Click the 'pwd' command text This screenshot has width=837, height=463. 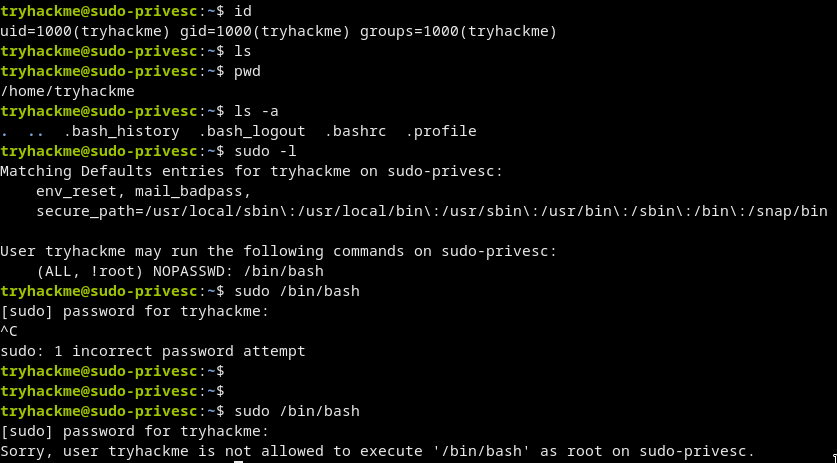click(245, 71)
